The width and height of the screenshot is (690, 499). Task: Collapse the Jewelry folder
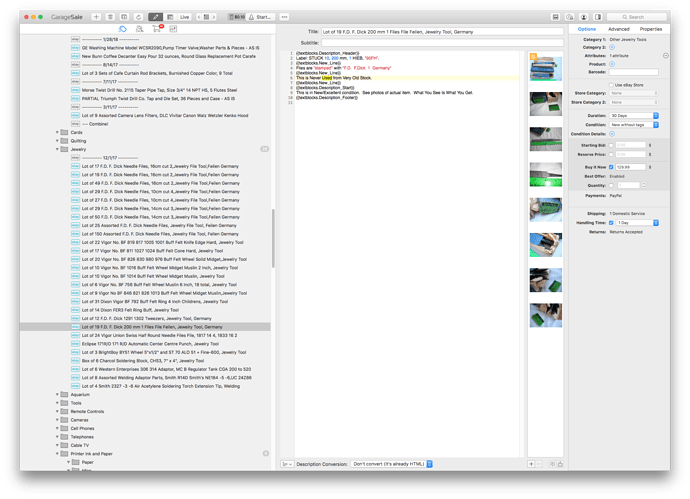57,149
